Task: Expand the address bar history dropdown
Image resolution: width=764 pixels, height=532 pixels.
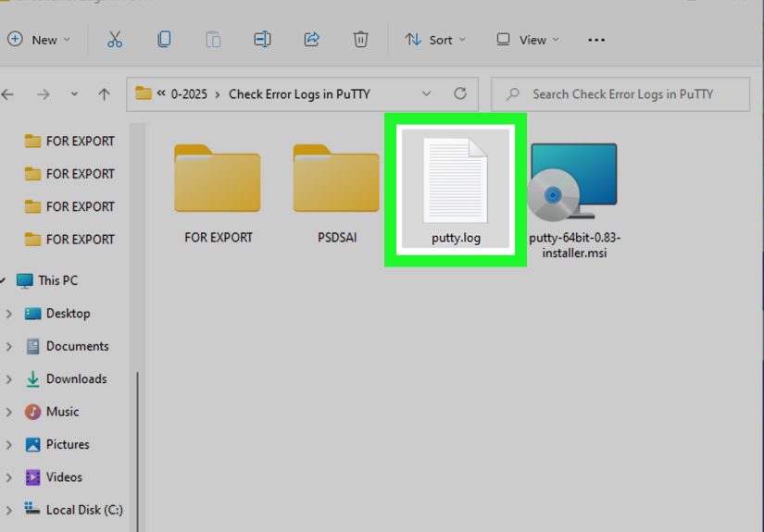Action: pos(426,93)
